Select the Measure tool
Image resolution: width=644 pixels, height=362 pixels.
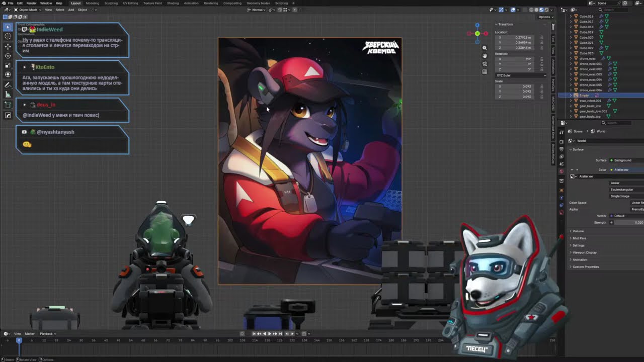click(8, 95)
